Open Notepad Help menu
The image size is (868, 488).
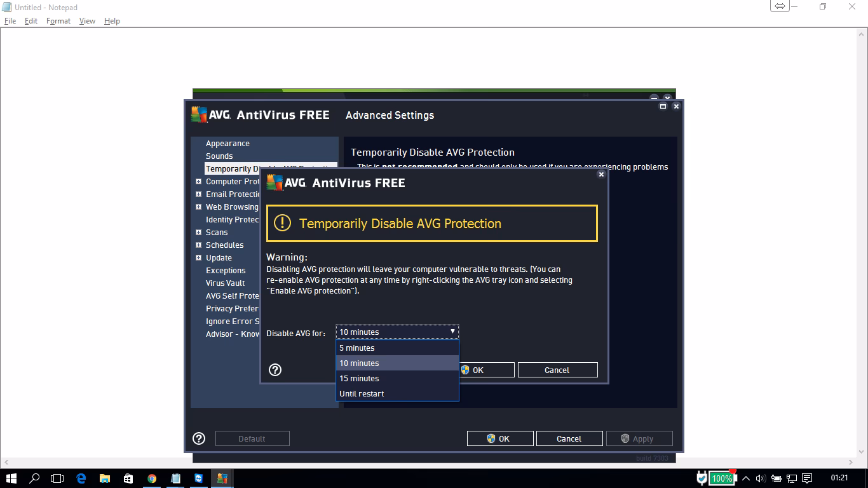tap(112, 21)
